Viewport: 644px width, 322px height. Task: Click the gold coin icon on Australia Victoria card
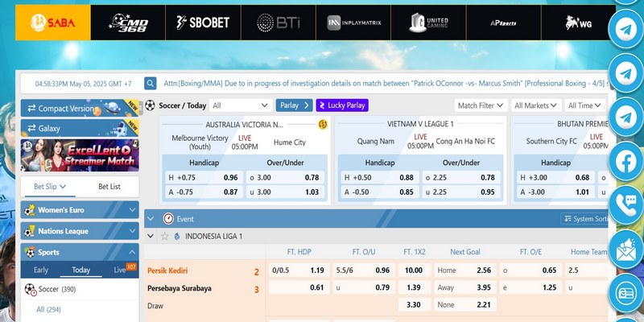pyautogui.click(x=323, y=125)
